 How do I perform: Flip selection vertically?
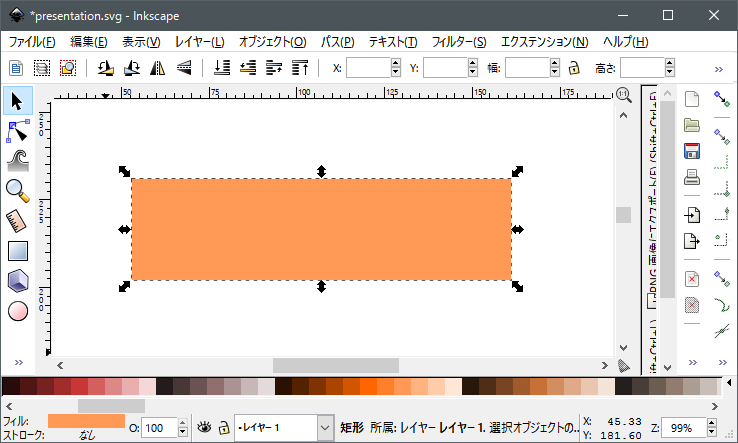(x=184, y=68)
